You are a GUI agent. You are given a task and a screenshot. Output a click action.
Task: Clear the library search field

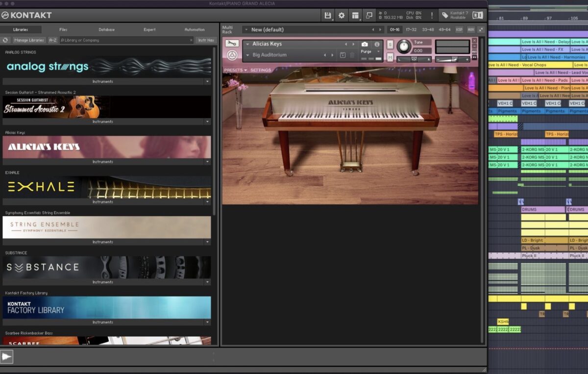191,40
